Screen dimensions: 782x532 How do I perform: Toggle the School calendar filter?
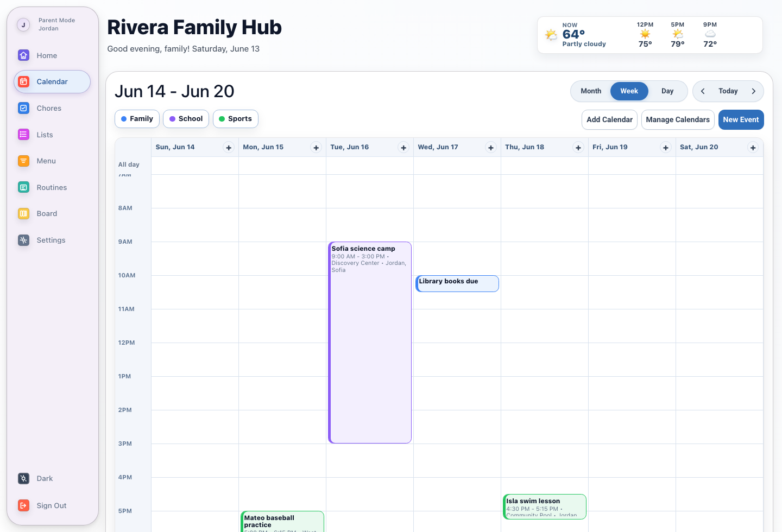(x=186, y=119)
